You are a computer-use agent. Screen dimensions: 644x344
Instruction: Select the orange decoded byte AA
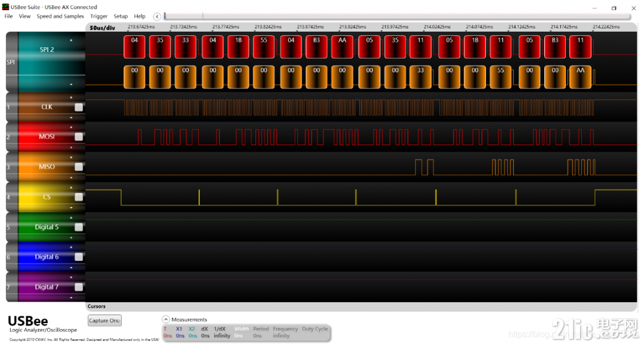(x=580, y=77)
